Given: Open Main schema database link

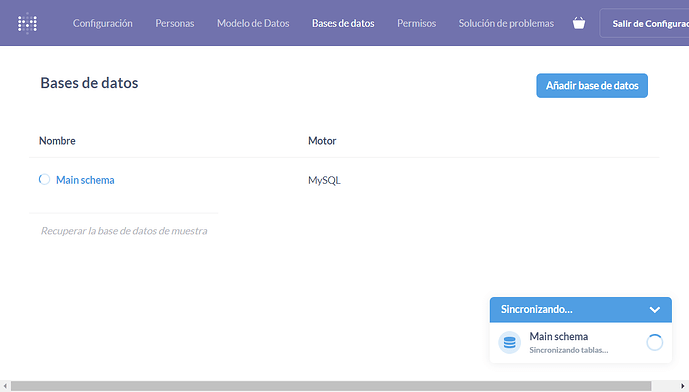Looking at the screenshot, I should pos(85,180).
